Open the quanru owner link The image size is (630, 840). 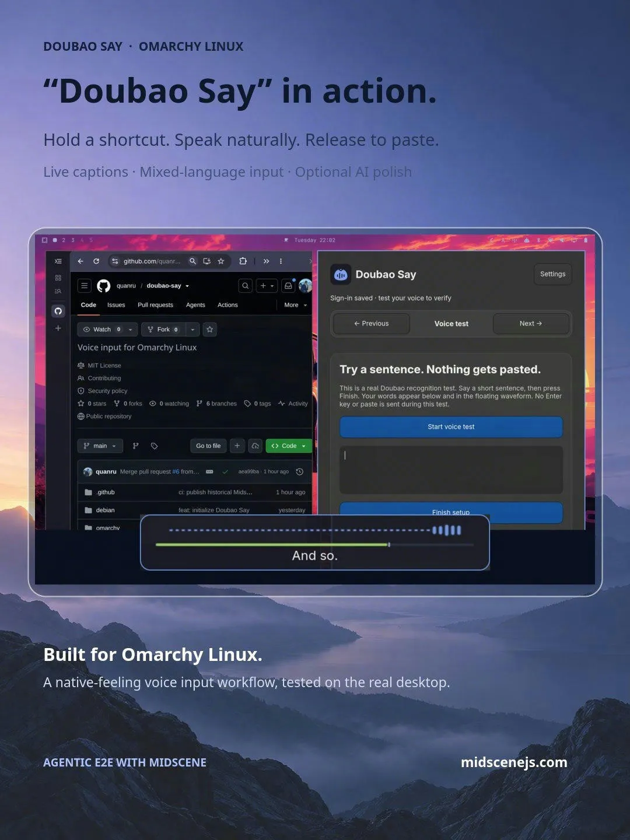(x=126, y=286)
